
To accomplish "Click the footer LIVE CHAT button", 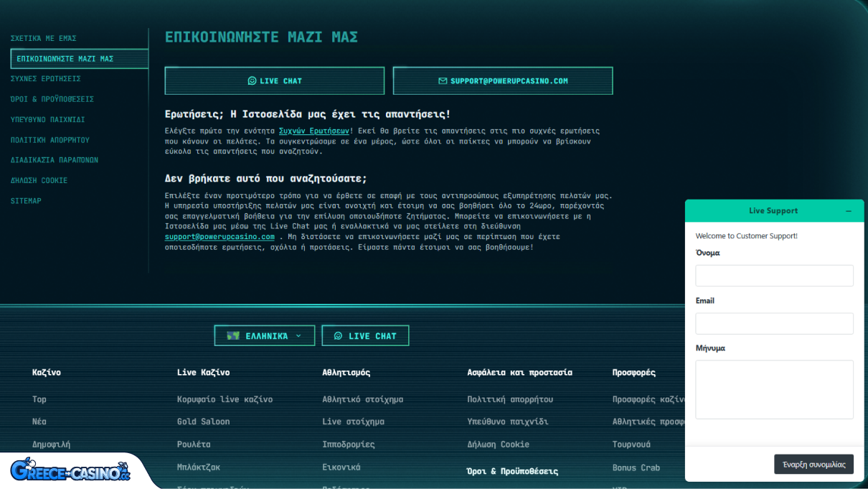I will click(x=365, y=335).
